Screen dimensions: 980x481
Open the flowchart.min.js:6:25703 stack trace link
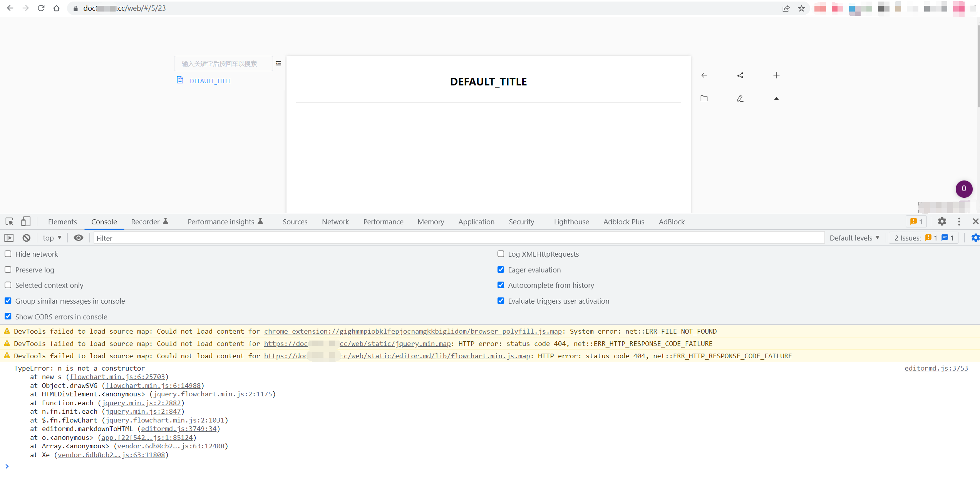click(x=117, y=377)
